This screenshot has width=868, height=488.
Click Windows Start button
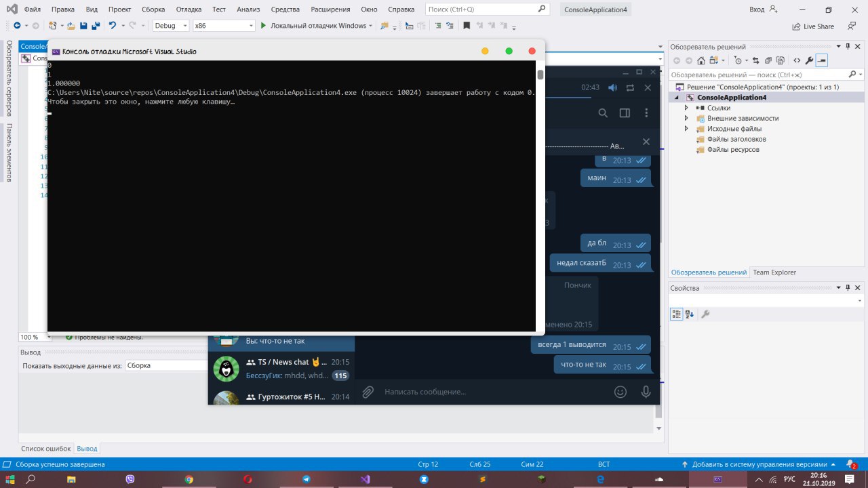10,479
